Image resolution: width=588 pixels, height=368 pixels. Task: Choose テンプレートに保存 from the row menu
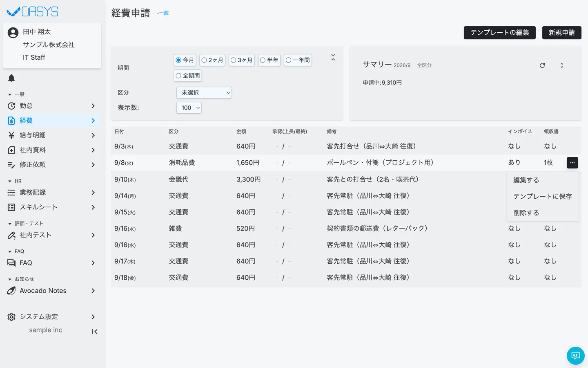click(x=543, y=197)
